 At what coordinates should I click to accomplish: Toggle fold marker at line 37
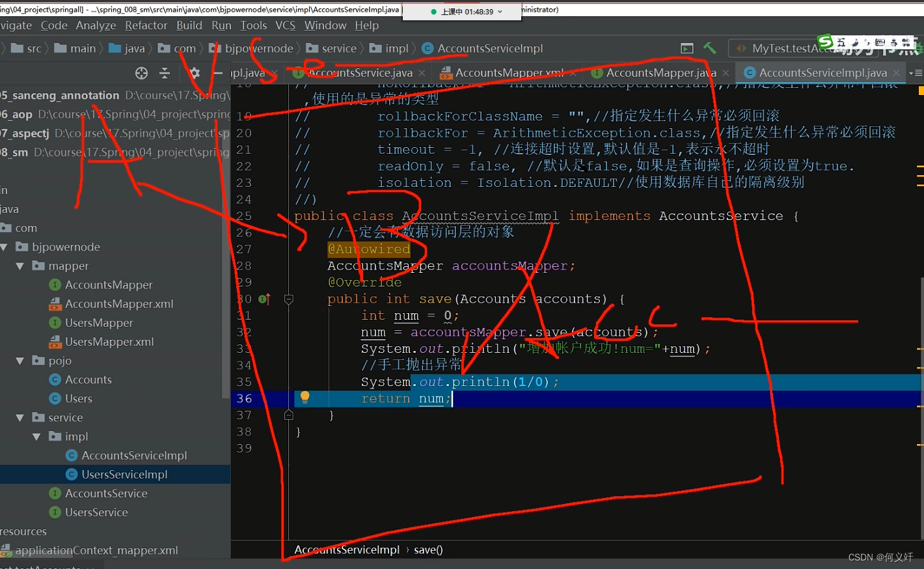(x=289, y=415)
